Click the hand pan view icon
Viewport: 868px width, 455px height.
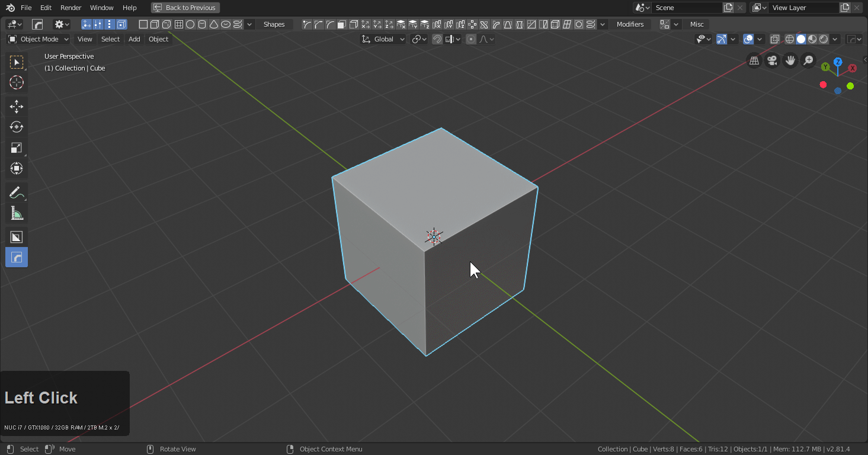pyautogui.click(x=790, y=60)
